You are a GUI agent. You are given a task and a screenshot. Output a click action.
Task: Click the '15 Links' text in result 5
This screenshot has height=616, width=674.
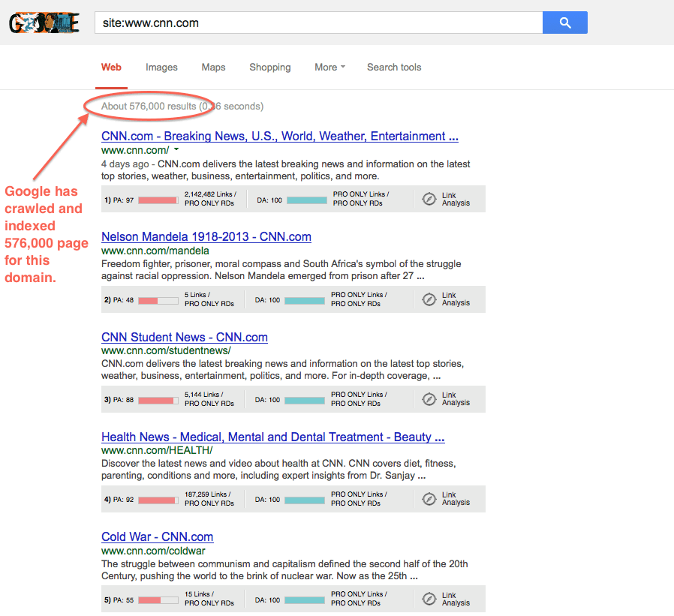[199, 594]
